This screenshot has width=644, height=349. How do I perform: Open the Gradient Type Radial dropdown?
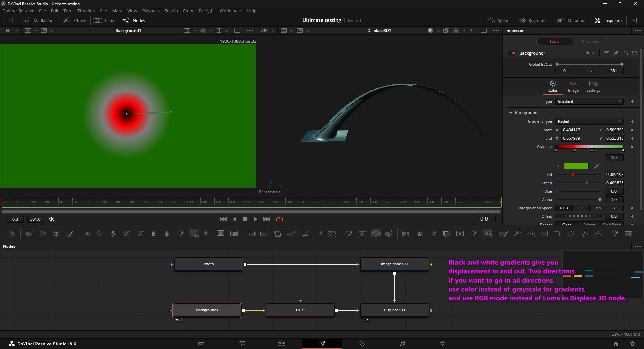(589, 121)
